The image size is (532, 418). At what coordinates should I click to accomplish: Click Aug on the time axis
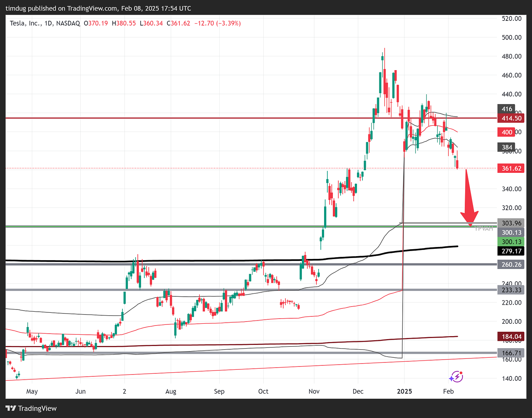[171, 391]
